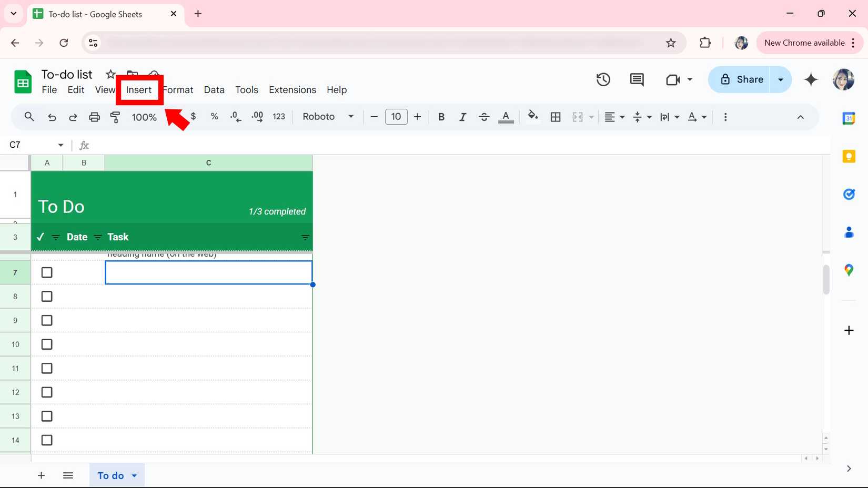Click the paint format roller icon
Viewport: 868px width, 488px height.
tap(115, 117)
